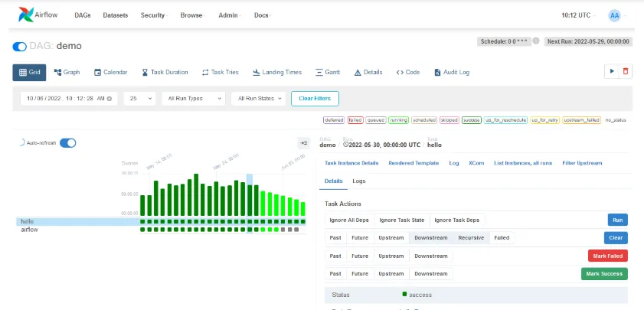The image size is (644, 310).
Task: Open the runs count dropdown showing 25
Action: [x=139, y=99]
